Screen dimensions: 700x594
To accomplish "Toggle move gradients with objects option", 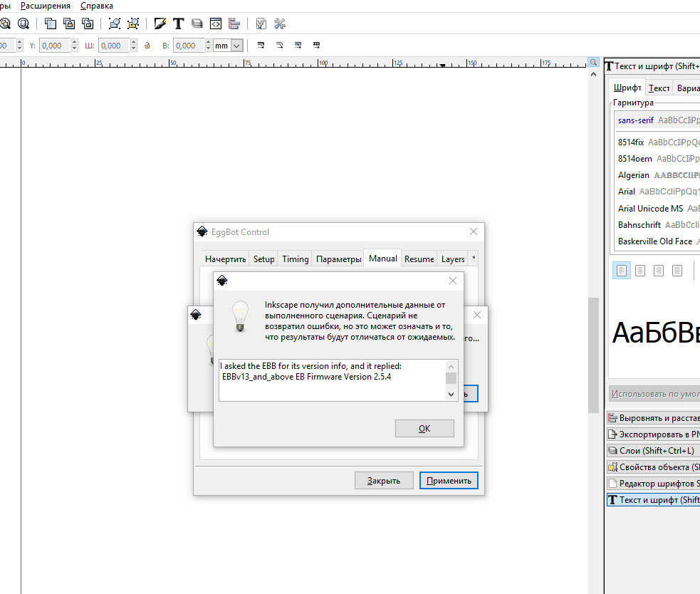I will [298, 45].
